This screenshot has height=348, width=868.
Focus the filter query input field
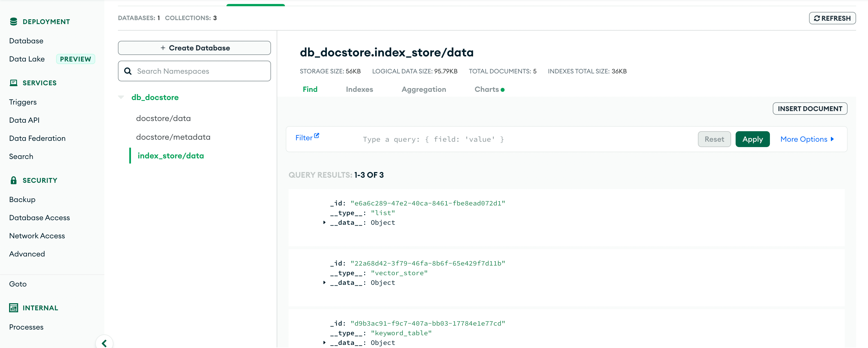[505, 139]
